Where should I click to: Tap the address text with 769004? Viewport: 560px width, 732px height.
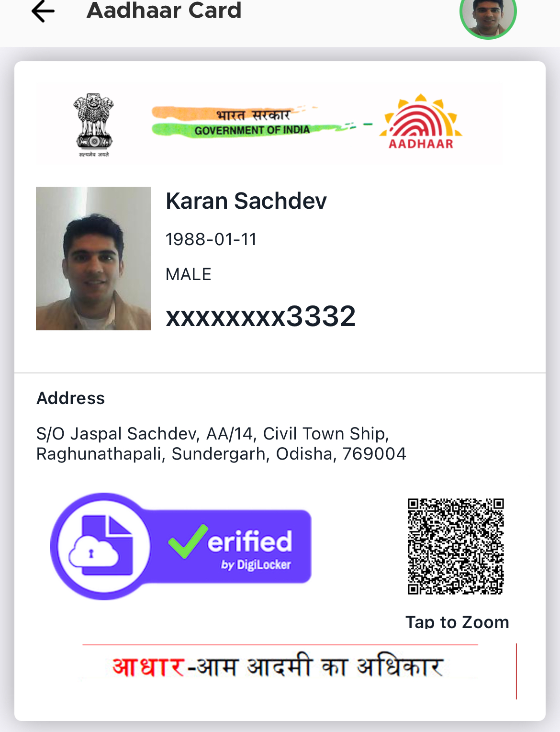click(221, 443)
